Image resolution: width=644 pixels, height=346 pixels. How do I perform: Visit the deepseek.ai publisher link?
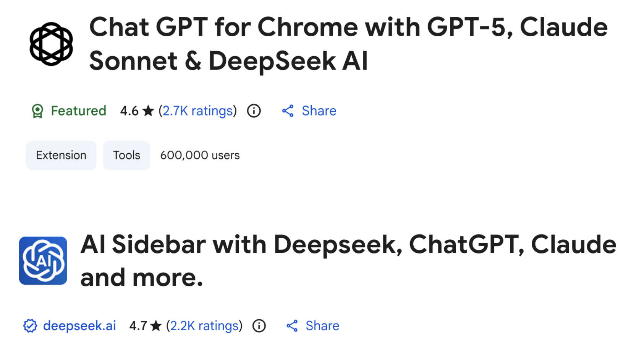pos(79,326)
